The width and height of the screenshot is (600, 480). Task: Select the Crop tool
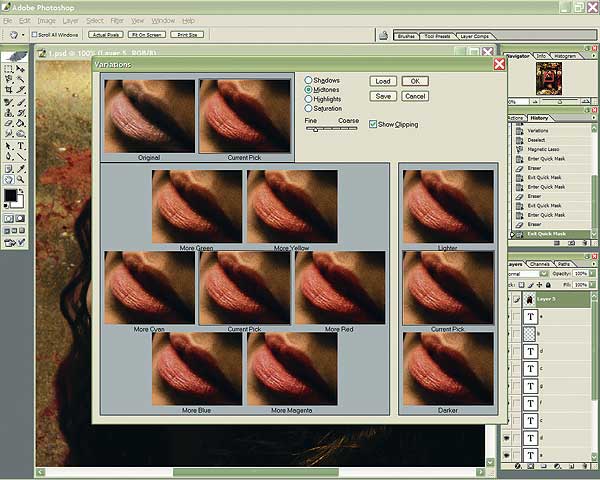click(x=9, y=89)
